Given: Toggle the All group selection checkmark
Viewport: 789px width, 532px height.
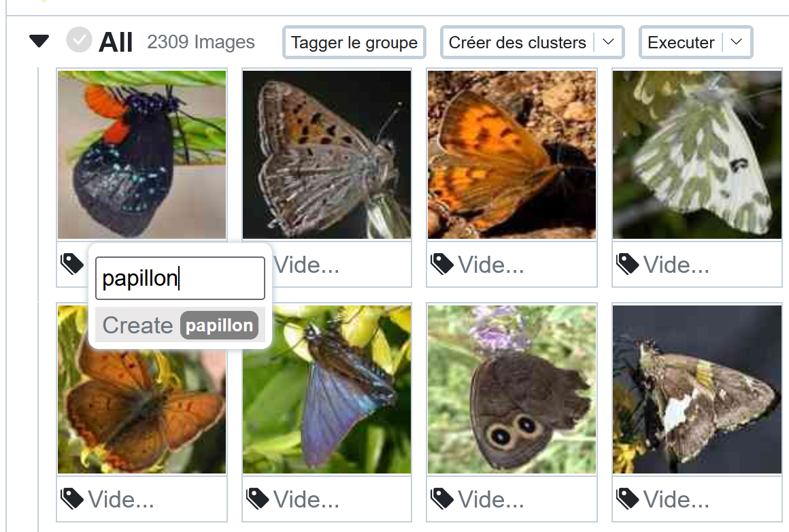Looking at the screenshot, I should tap(79, 39).
